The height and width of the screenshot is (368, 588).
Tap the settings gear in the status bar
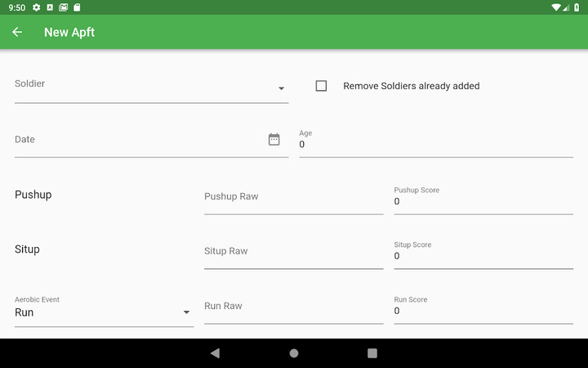point(37,7)
